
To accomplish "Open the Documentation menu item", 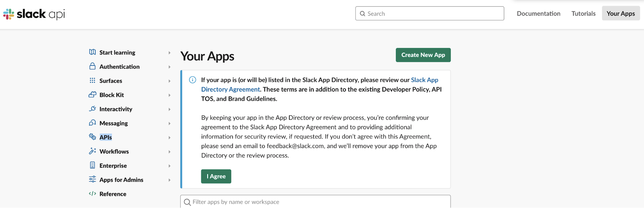I will (538, 14).
